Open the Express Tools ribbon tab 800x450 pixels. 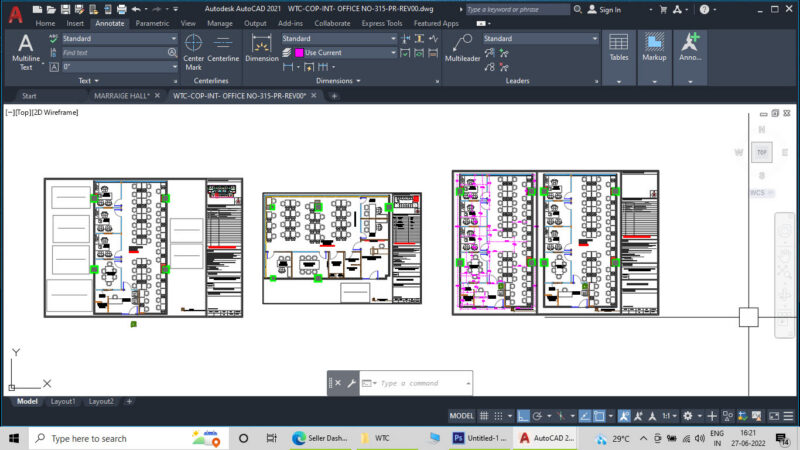coord(382,23)
